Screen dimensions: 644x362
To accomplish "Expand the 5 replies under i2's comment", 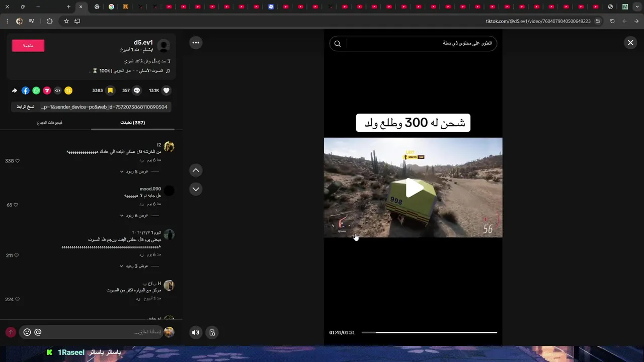I will [134, 171].
